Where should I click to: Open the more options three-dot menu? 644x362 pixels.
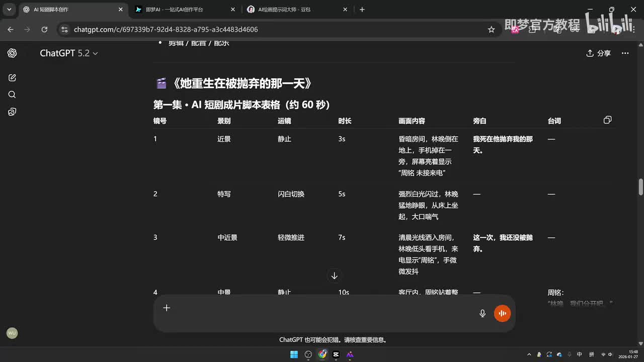625,53
